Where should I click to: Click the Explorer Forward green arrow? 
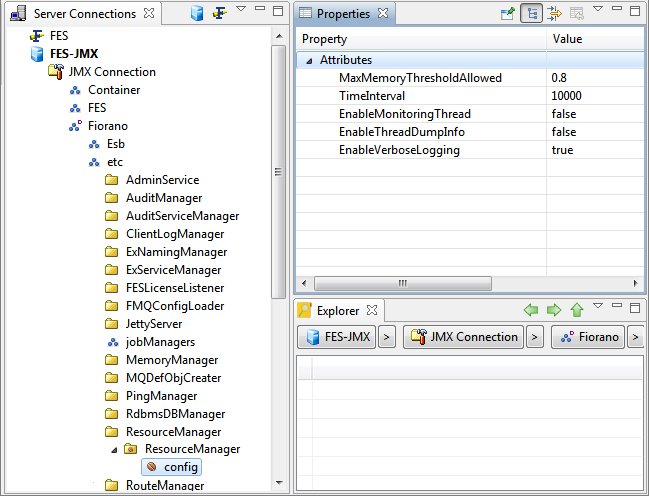coord(554,310)
